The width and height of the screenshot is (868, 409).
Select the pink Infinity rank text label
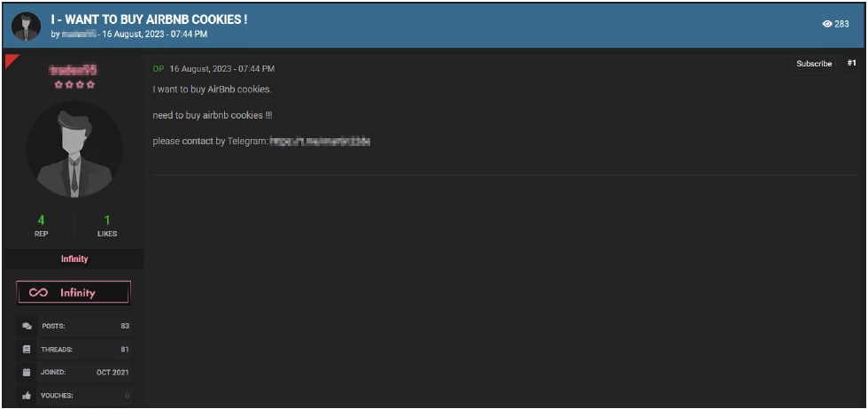click(74, 259)
